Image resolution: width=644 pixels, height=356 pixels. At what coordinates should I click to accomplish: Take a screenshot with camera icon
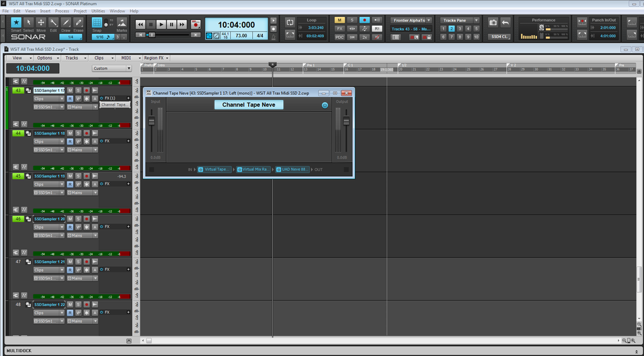pos(493,23)
